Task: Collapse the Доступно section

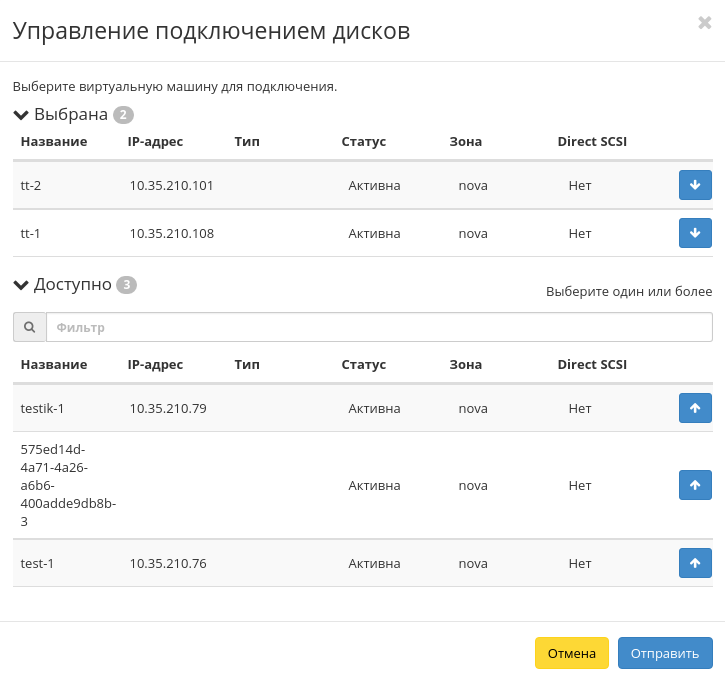Action: point(21,285)
